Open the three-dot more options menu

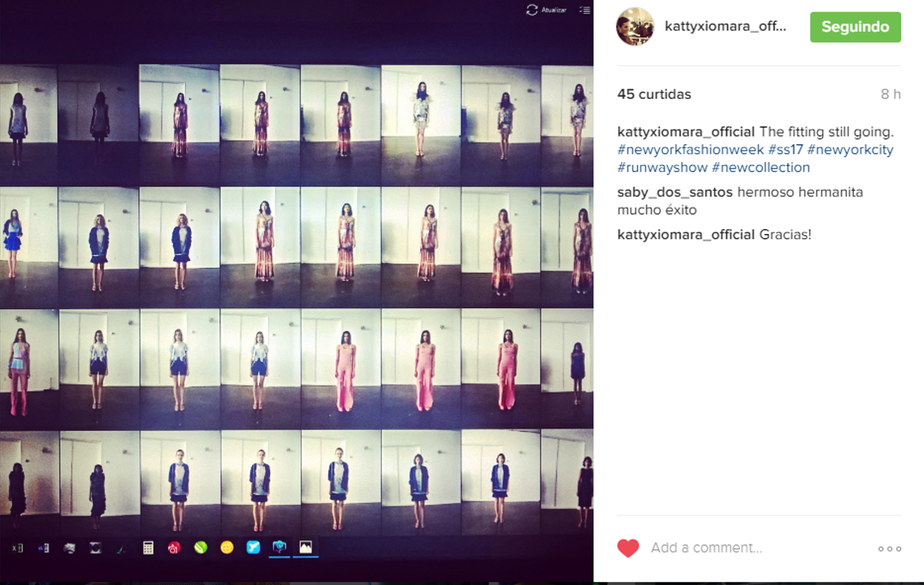[889, 548]
